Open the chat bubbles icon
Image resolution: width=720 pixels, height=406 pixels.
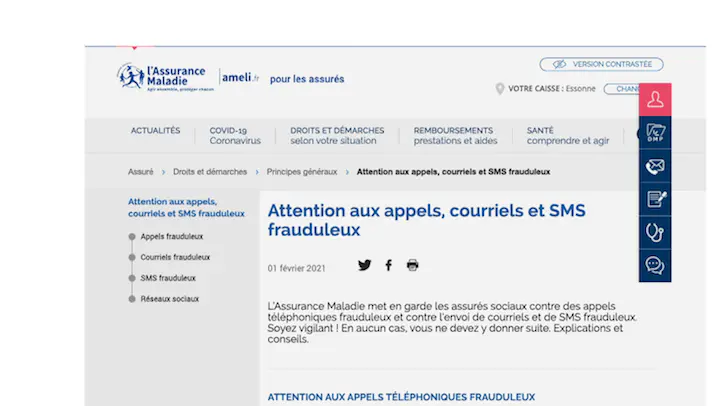655,265
